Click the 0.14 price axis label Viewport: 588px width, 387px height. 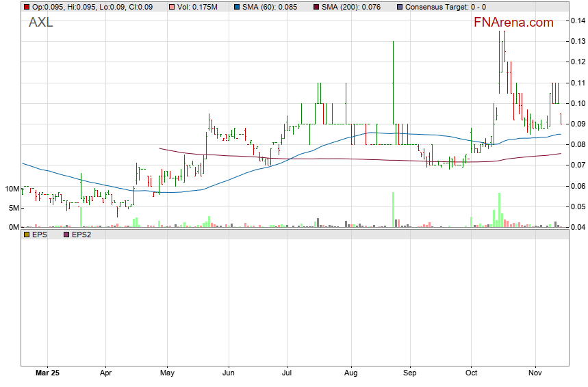[577, 21]
